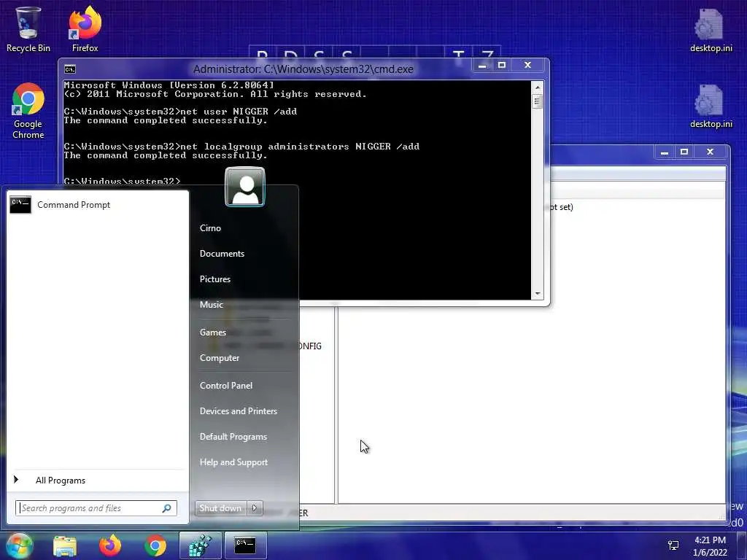Select the upper desktop.ini file icon
The height and width of the screenshot is (560, 747).
click(711, 29)
